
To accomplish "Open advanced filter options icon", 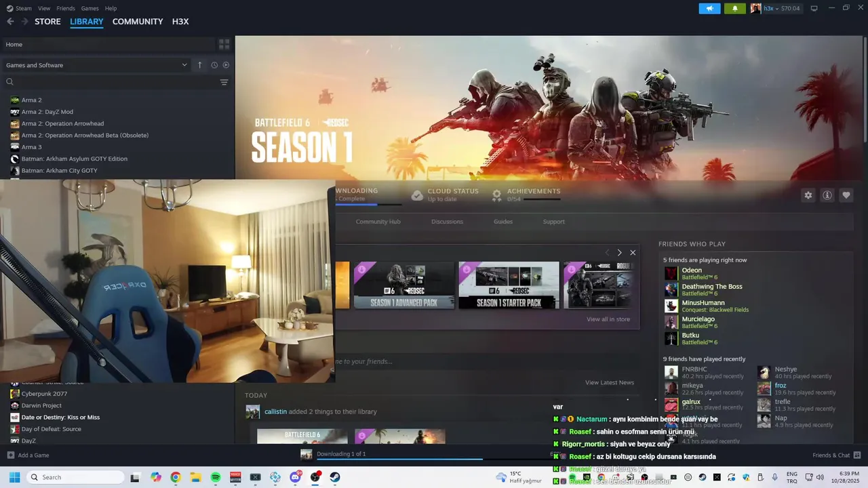I will 224,82.
